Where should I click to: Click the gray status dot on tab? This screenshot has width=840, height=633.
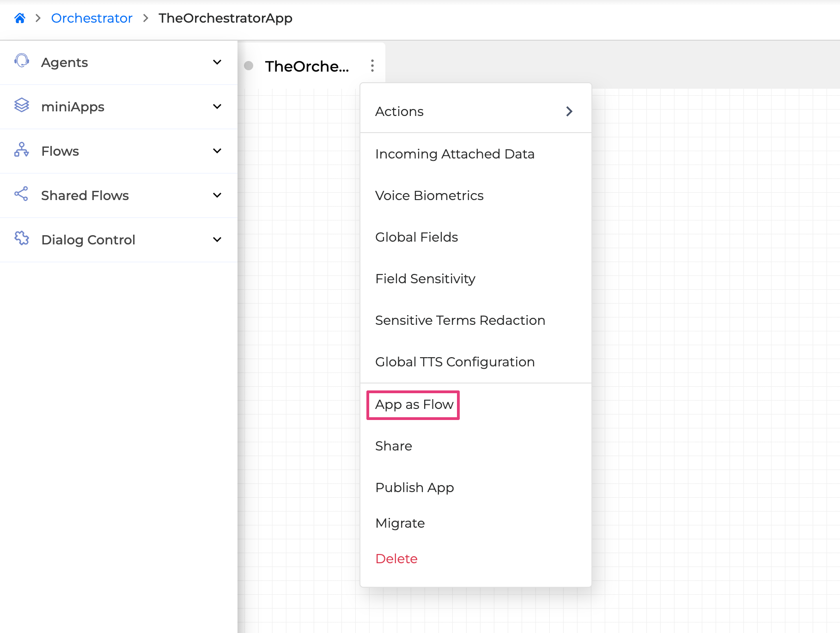click(249, 66)
